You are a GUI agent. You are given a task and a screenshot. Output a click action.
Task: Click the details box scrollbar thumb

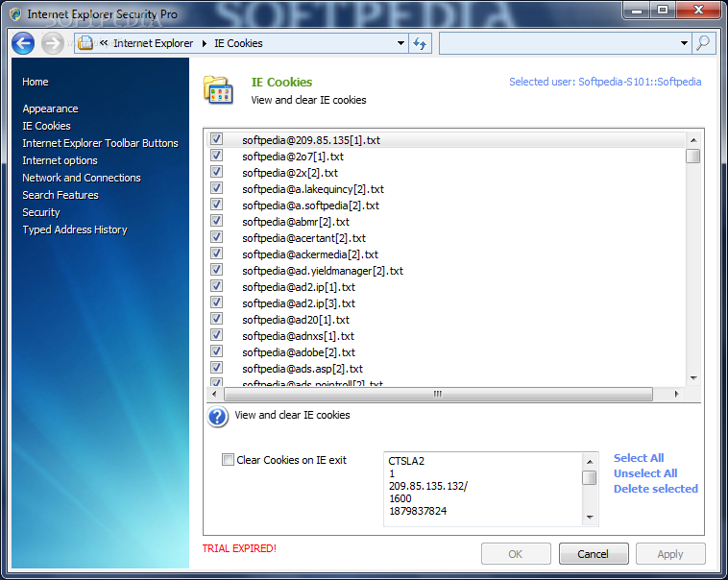tap(590, 477)
